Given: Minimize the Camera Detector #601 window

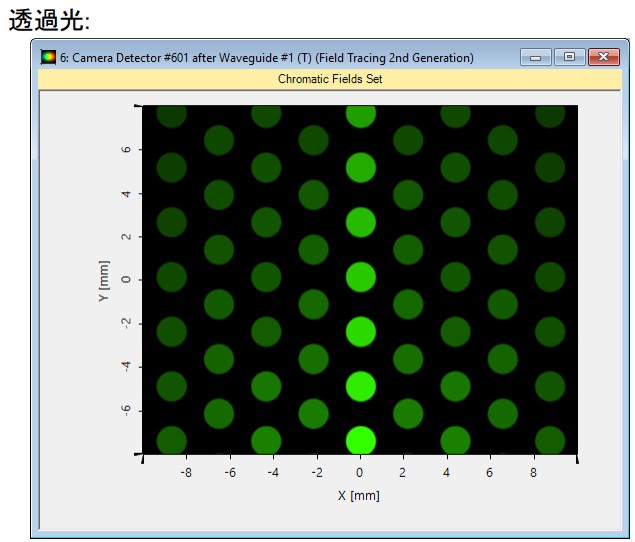Looking at the screenshot, I should click(x=535, y=57).
